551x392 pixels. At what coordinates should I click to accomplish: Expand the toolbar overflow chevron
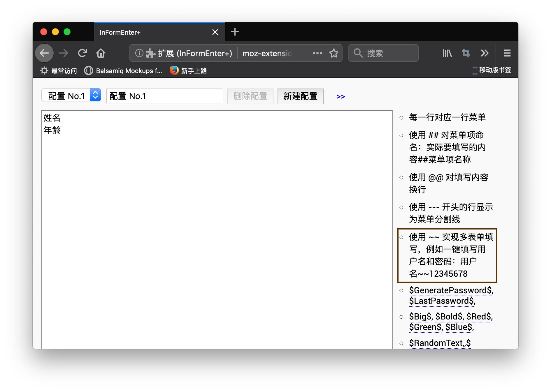[485, 53]
